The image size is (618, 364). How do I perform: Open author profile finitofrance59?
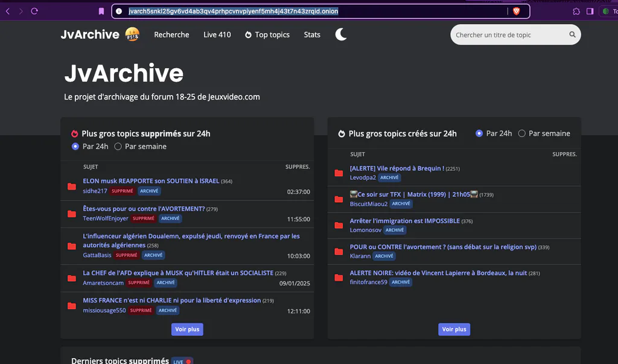pyautogui.click(x=369, y=282)
